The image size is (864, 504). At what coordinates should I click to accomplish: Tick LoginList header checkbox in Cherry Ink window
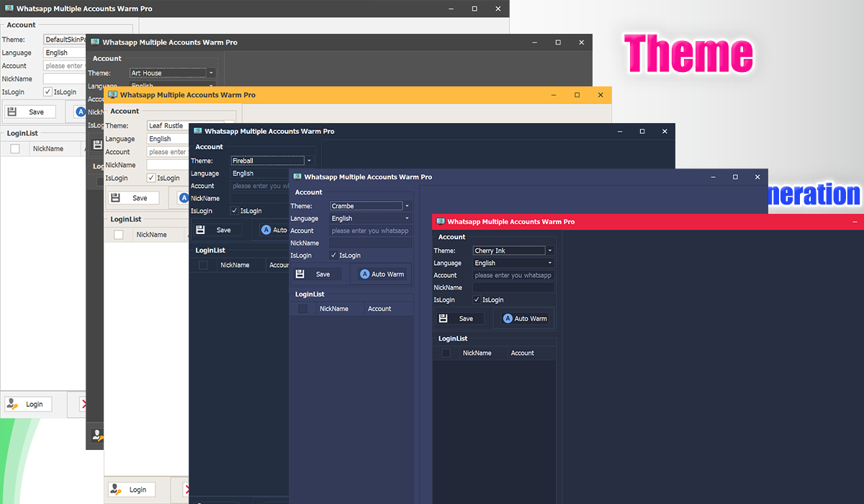pyautogui.click(x=446, y=353)
